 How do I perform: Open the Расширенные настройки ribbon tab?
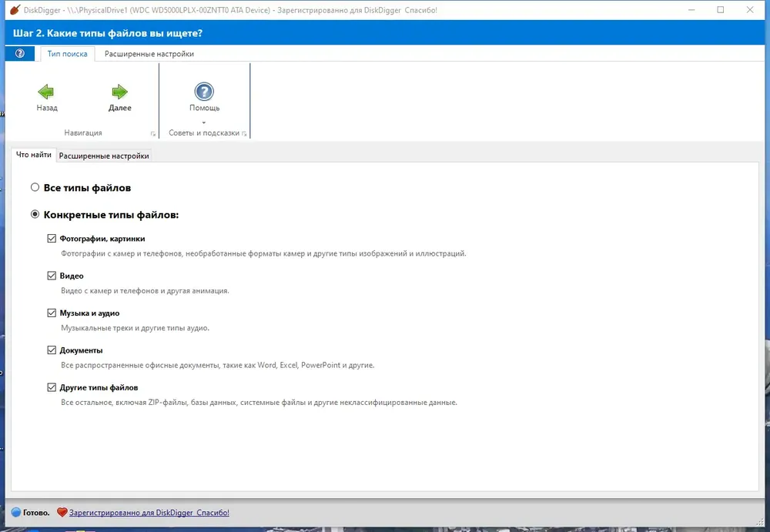tap(149, 54)
